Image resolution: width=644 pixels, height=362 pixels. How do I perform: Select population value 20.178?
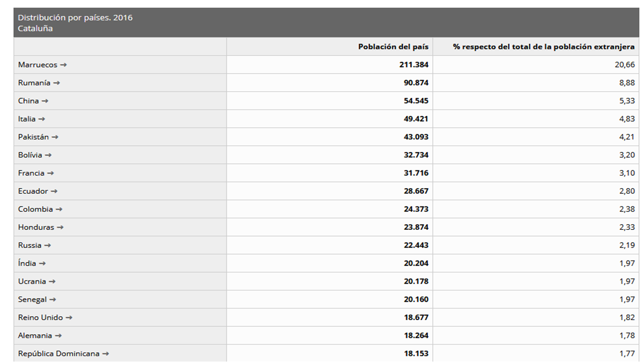pyautogui.click(x=416, y=282)
